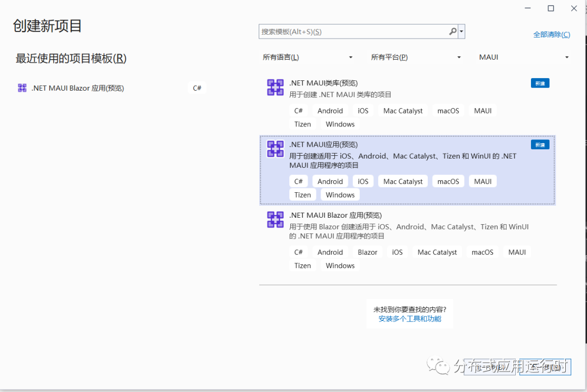The image size is (587, 392).
Task: Click the Blazor tag under .NET MAUI Blazor 应用
Action: click(x=367, y=252)
